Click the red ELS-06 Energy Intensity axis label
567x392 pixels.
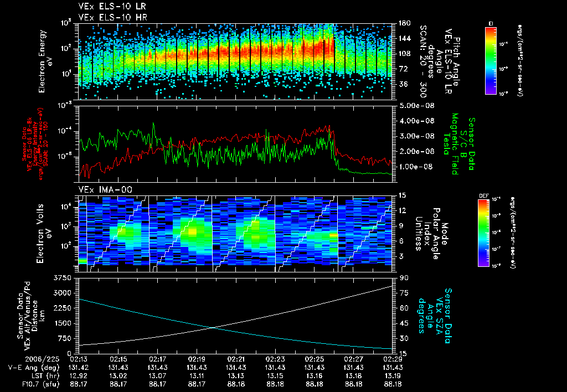[x=35, y=143]
